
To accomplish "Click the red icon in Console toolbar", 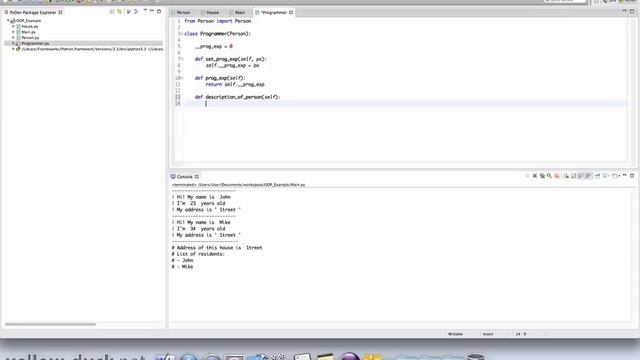I will pos(557,176).
